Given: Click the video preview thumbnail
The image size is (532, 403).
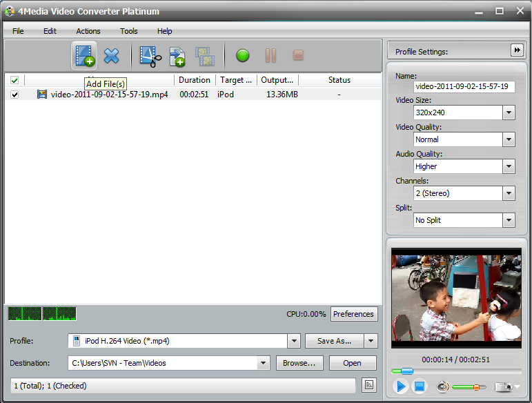Looking at the screenshot, I should [456, 298].
